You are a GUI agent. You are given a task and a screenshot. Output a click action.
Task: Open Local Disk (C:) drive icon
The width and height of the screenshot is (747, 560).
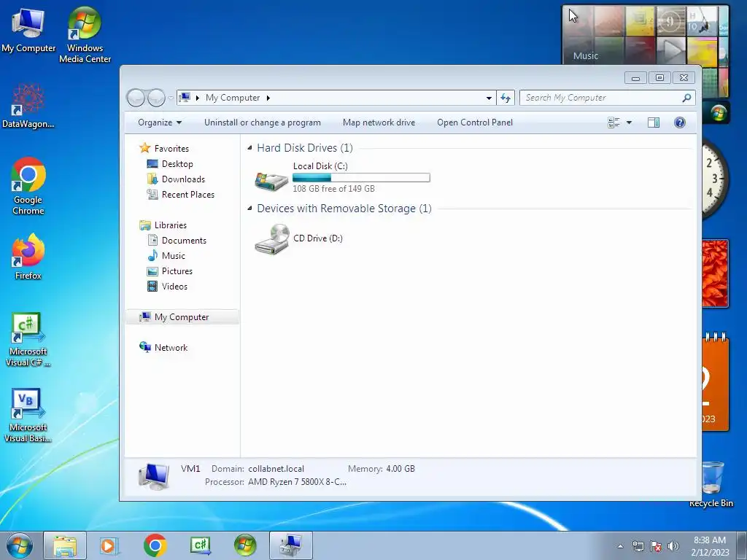(271, 181)
